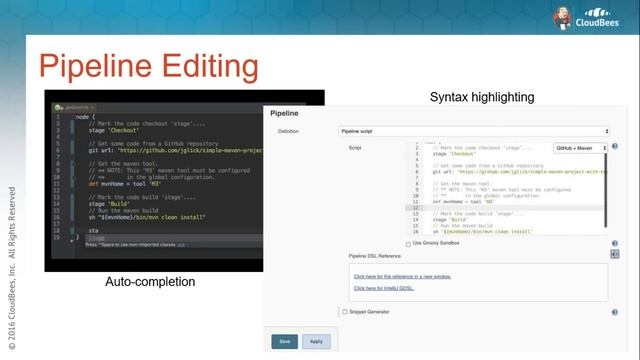This screenshot has width=640, height=360.
Task: Tick the Snippet Generator checkbox
Action: (345, 312)
